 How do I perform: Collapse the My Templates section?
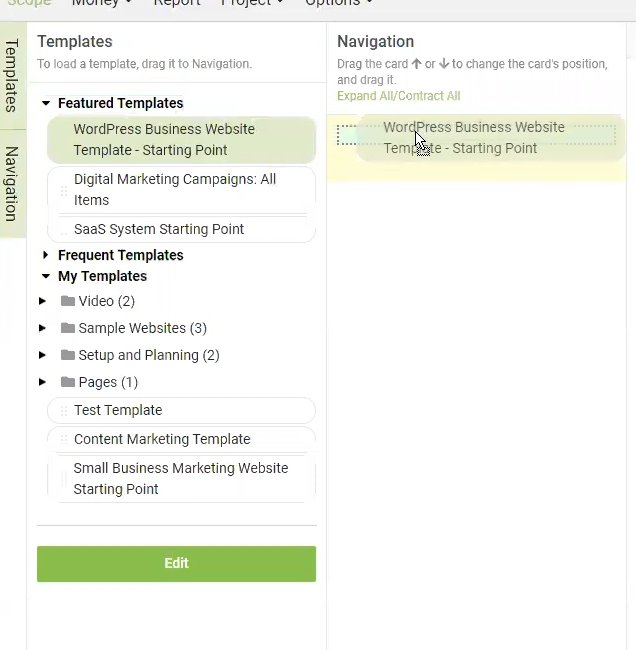tap(46, 276)
